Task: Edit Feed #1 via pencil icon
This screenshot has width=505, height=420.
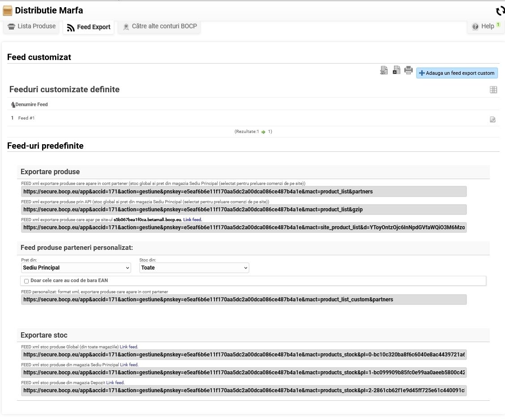Action: point(492,119)
